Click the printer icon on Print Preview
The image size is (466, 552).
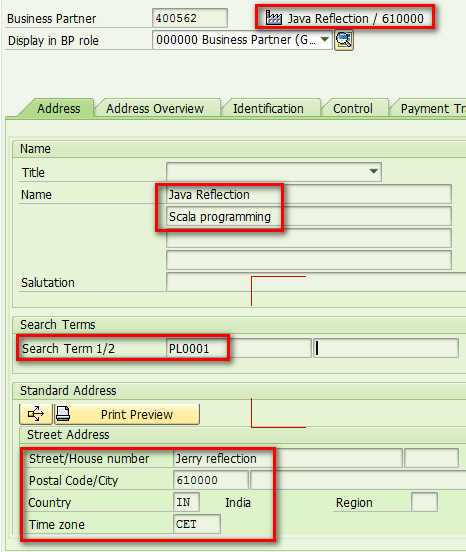(63, 414)
